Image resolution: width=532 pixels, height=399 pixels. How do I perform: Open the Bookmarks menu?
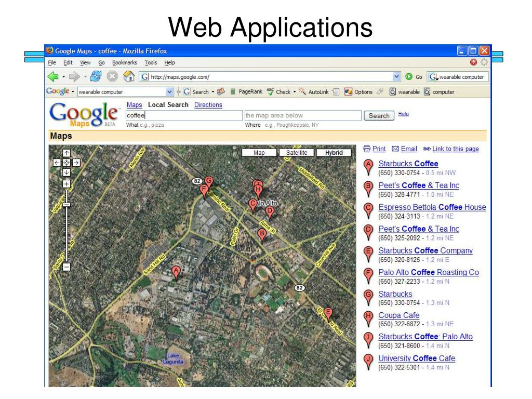tap(125, 62)
